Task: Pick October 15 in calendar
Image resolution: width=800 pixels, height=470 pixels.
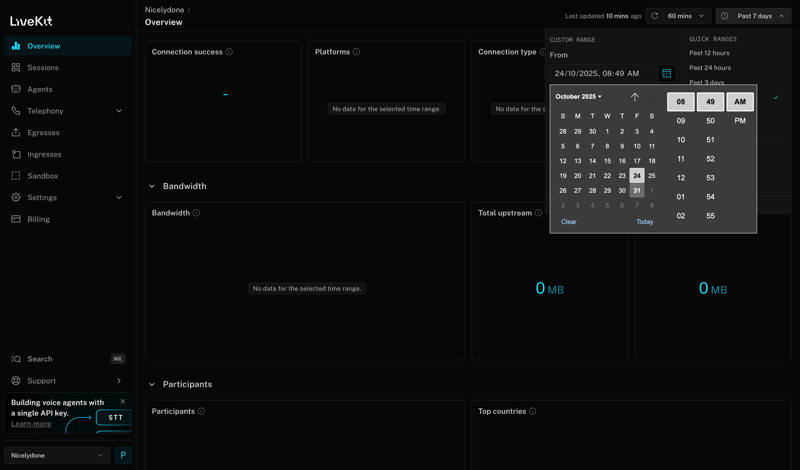Action: [x=607, y=161]
